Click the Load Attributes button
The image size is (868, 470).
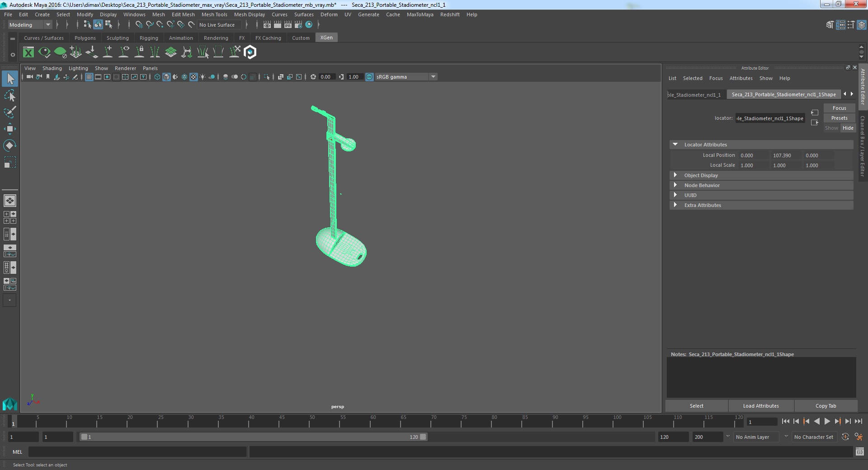tap(761, 406)
